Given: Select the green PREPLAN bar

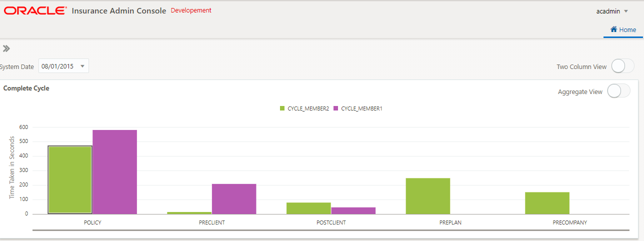Looking at the screenshot, I should pos(428,196).
